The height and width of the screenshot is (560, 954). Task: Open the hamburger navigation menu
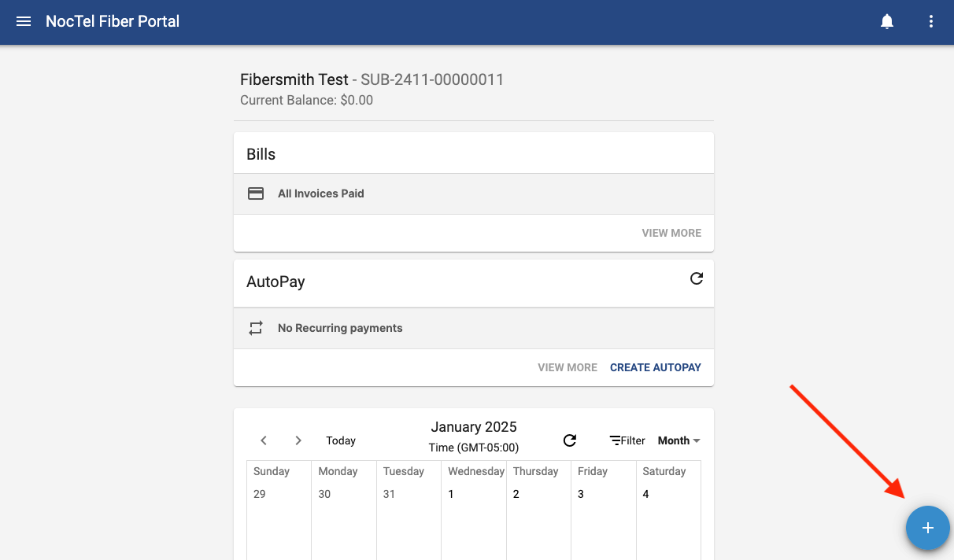24,22
